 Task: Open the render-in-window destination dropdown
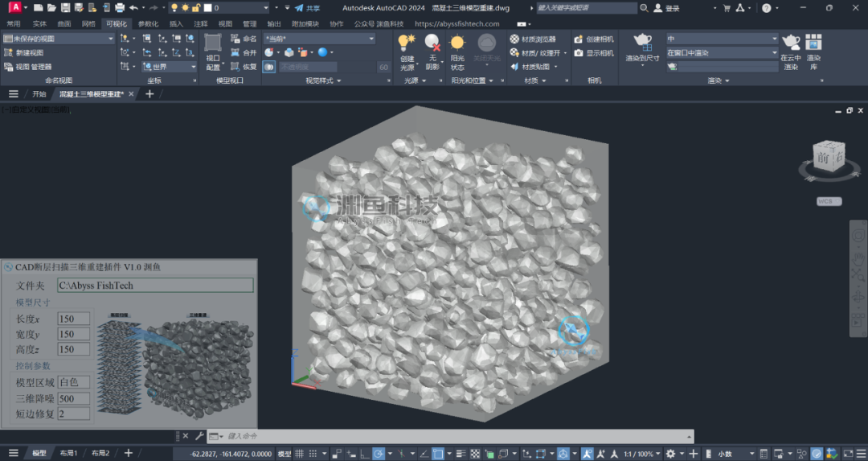coord(722,52)
